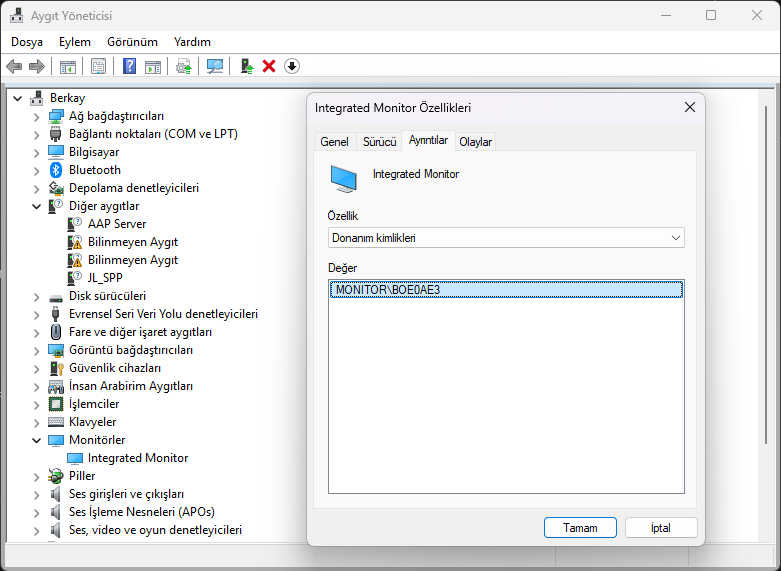Collapse the Monitörler category
Screen dimensions: 781x571
coord(36,440)
